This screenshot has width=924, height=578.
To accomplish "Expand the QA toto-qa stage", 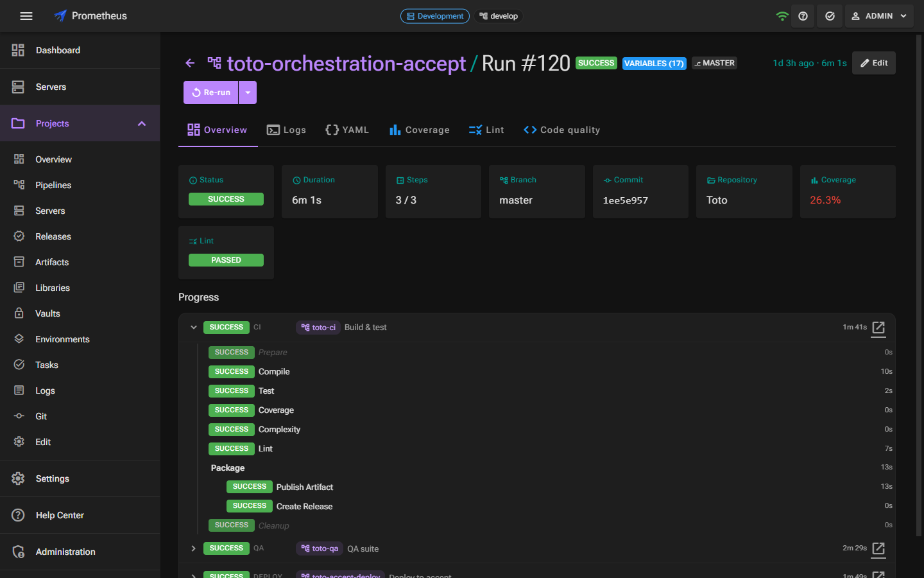I will 194,548.
